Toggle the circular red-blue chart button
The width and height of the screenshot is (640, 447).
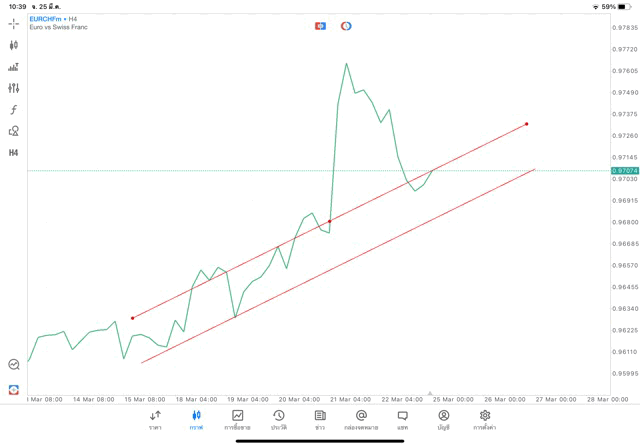tap(346, 26)
